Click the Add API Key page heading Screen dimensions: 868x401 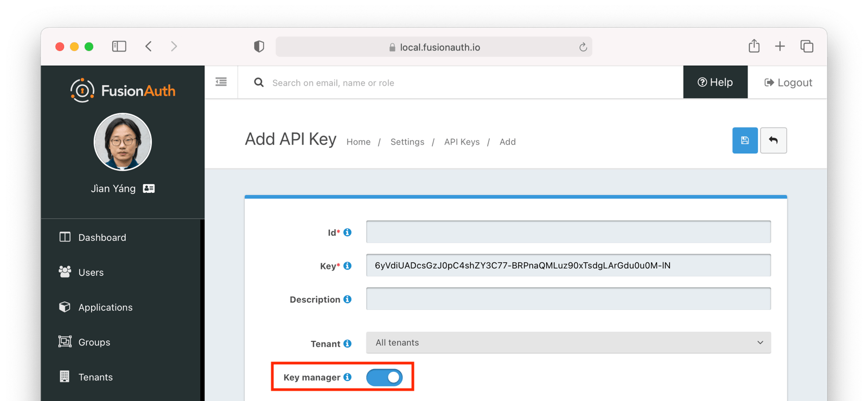(291, 139)
